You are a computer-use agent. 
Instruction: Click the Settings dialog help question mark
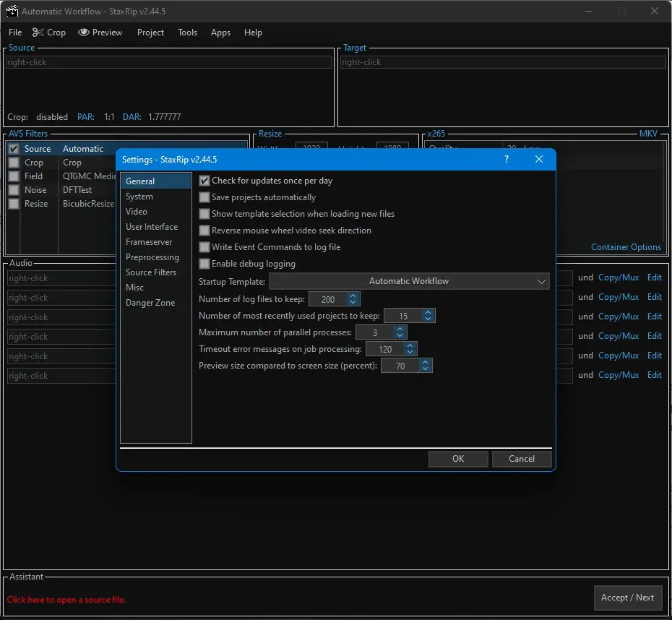507,159
